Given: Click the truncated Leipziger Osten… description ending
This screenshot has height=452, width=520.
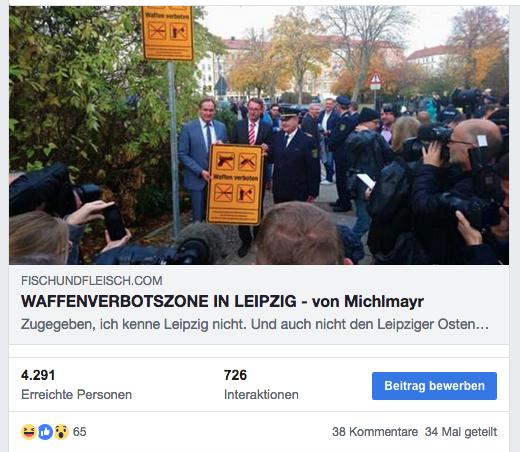Looking at the screenshot, I should (433, 324).
